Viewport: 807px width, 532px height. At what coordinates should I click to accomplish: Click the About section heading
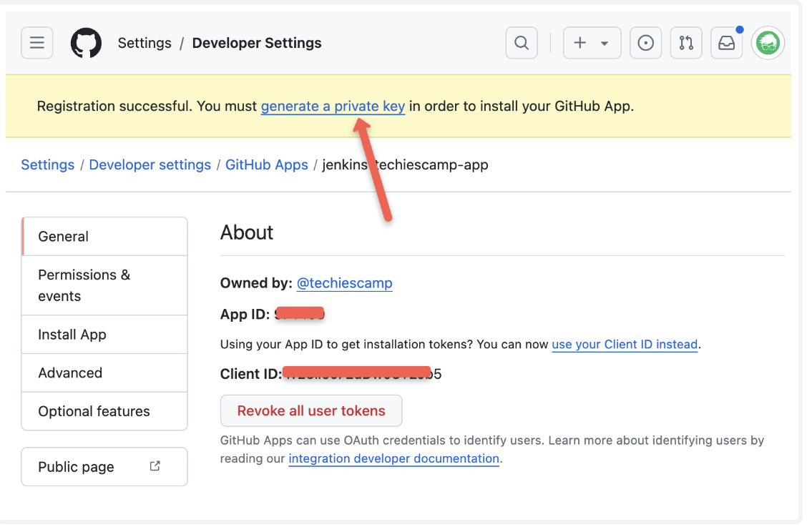247,232
